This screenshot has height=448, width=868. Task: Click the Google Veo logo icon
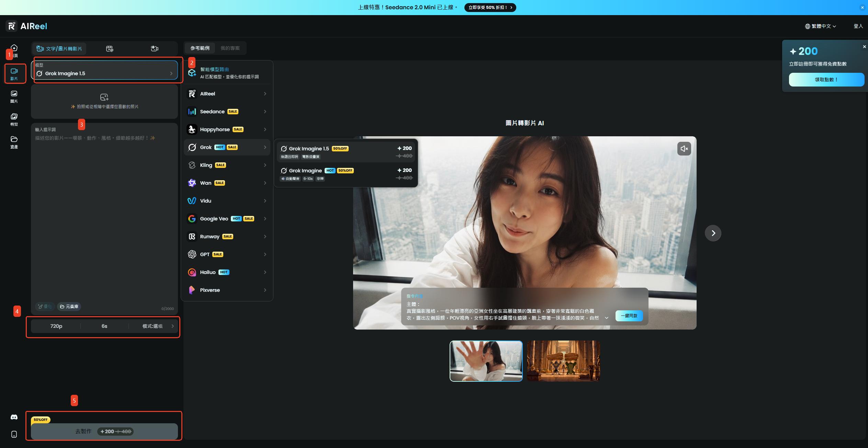pos(192,219)
